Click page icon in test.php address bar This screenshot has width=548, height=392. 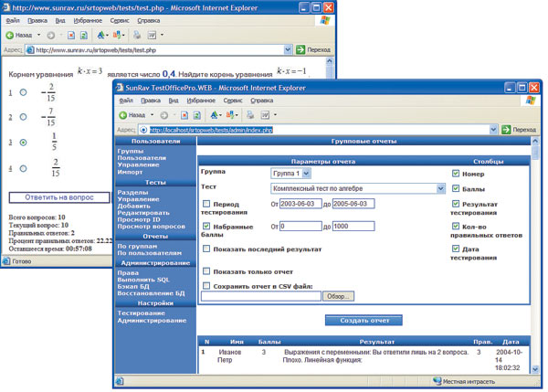30,50
